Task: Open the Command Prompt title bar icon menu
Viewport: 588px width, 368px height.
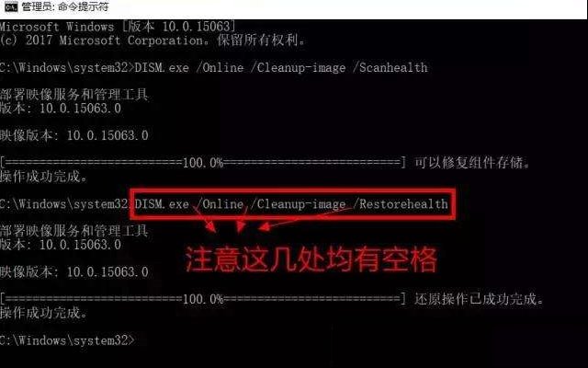Action: coord(11,6)
